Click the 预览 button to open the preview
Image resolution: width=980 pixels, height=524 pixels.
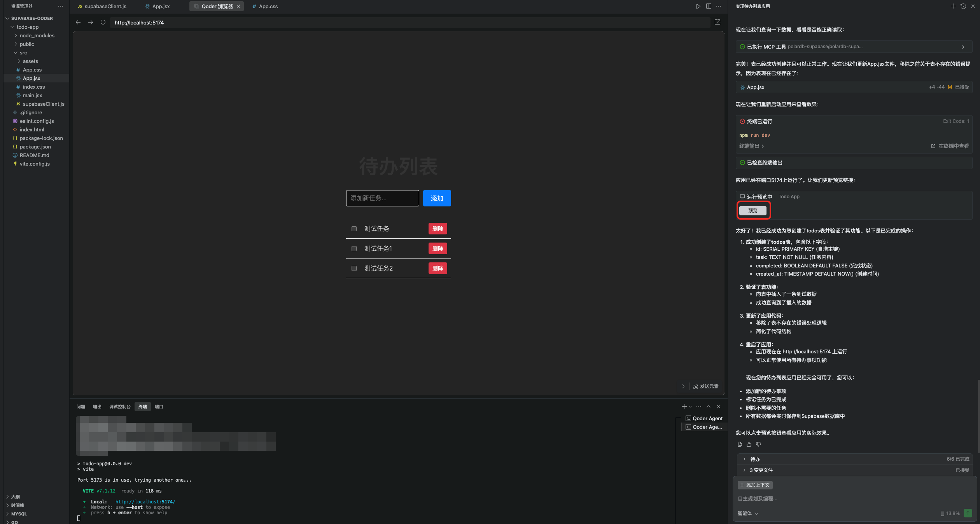(753, 210)
